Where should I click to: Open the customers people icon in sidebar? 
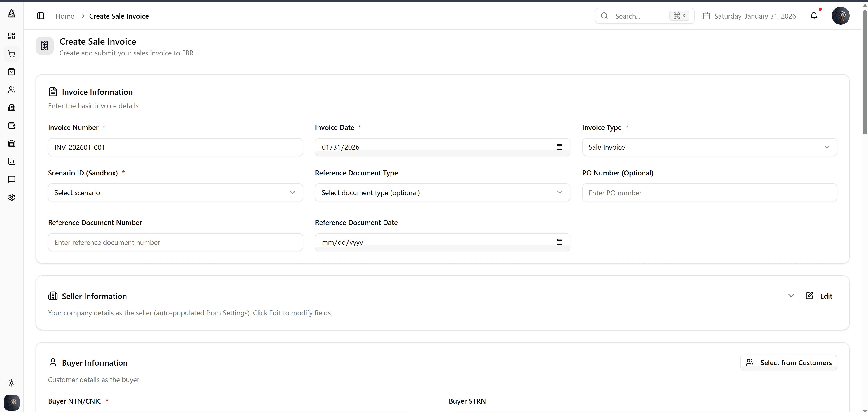click(12, 90)
